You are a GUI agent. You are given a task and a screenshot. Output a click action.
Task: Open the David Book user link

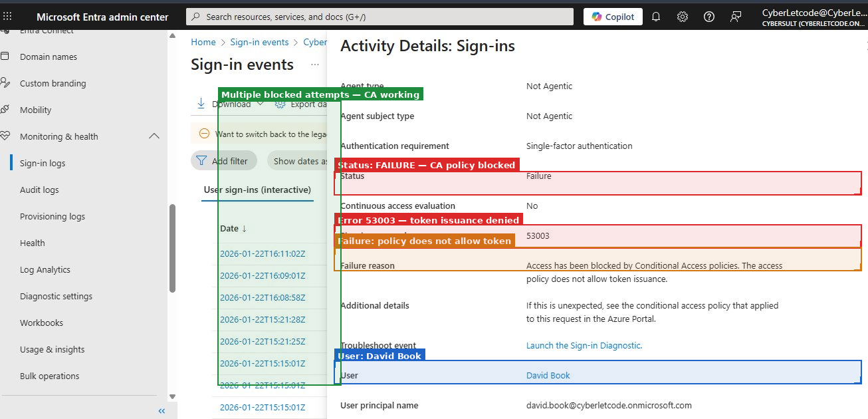coord(548,375)
